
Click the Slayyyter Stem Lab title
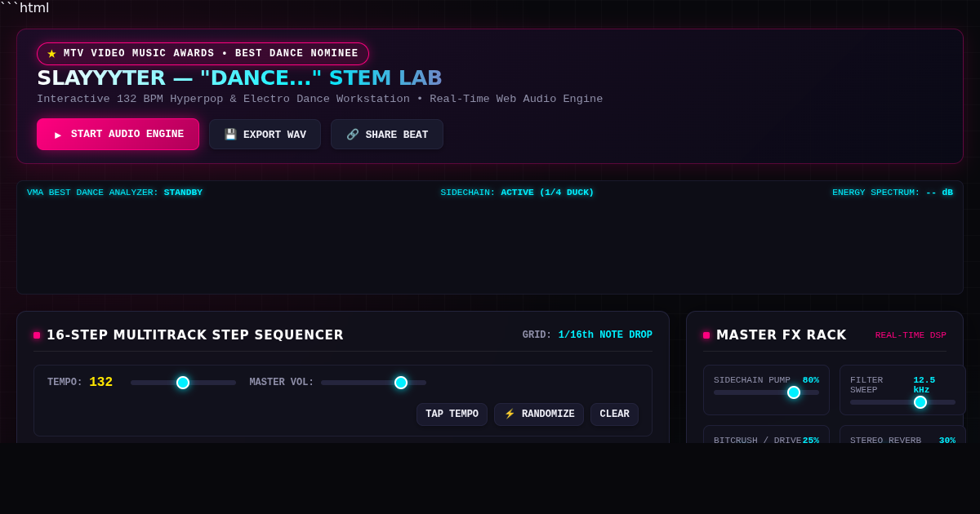coord(239,78)
